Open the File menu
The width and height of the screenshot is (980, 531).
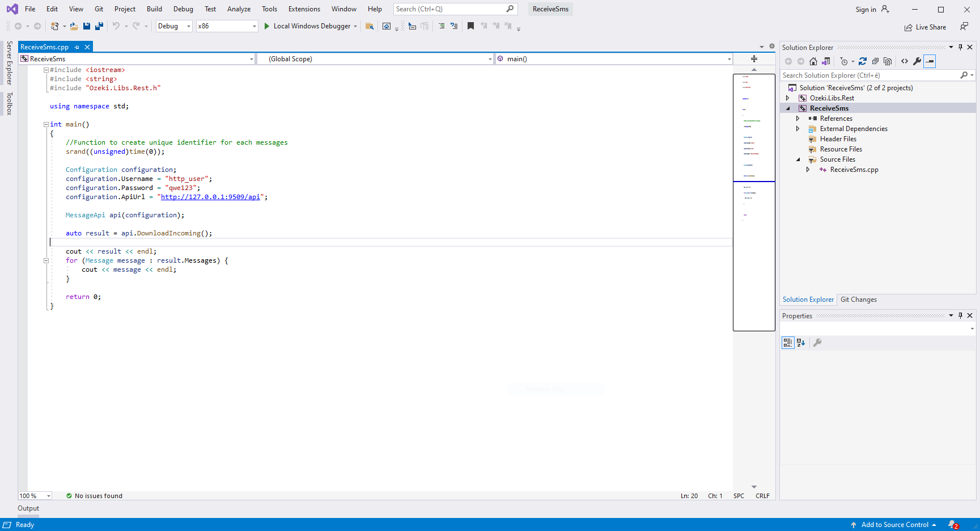click(x=30, y=9)
